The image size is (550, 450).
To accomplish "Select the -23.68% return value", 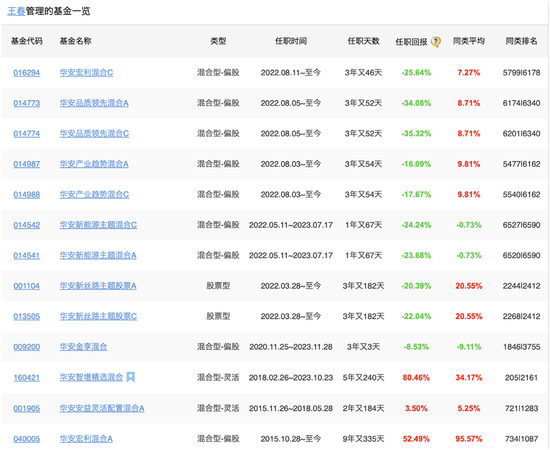I will (416, 256).
